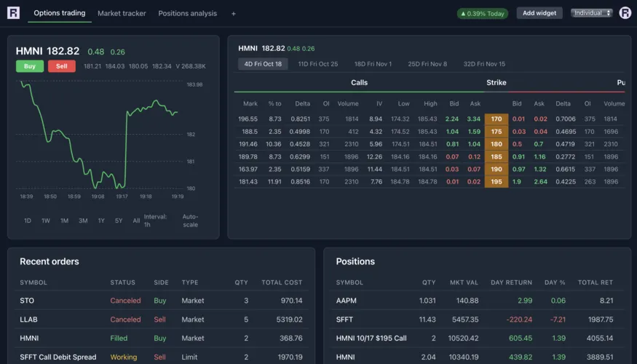Toggle chart Auto-scale
The image size is (637, 364).
(x=190, y=220)
